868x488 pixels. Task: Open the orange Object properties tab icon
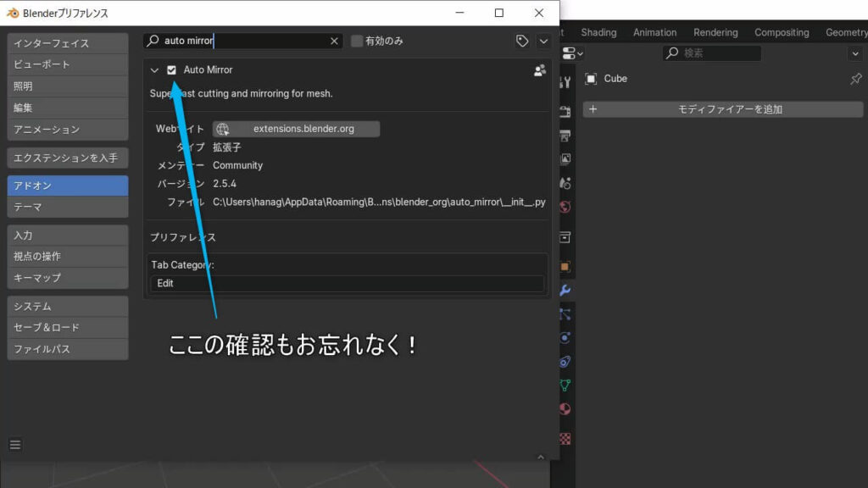point(565,267)
